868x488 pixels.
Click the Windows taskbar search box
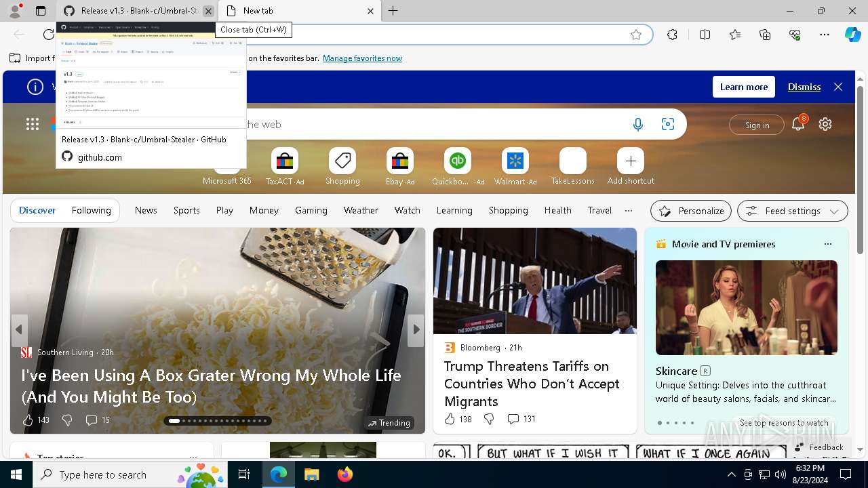tap(131, 474)
